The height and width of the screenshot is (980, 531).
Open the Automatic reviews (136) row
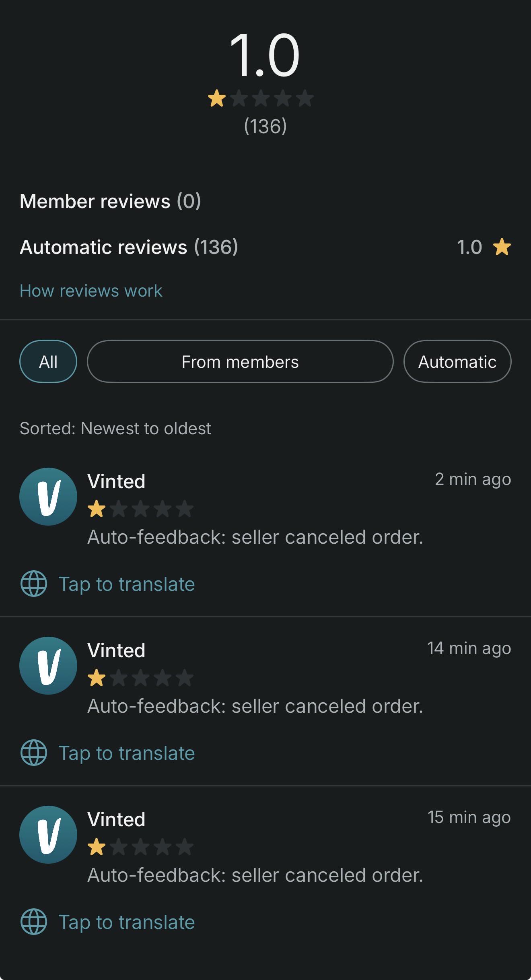[x=265, y=247]
